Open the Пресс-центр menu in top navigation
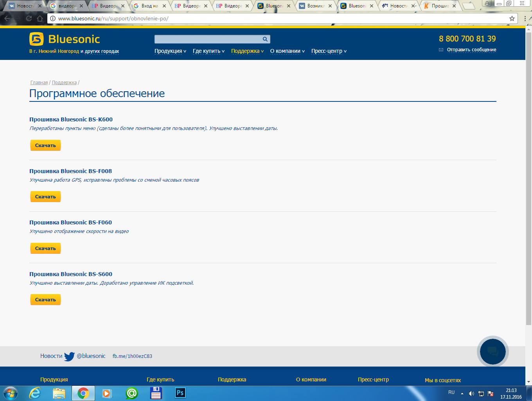The height and width of the screenshot is (401, 532). tap(329, 51)
